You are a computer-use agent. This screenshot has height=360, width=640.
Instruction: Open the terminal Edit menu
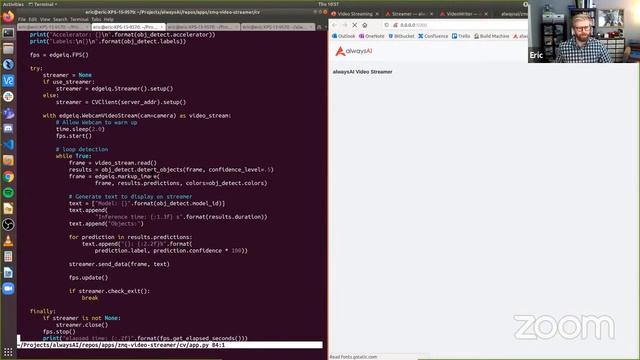click(x=33, y=19)
